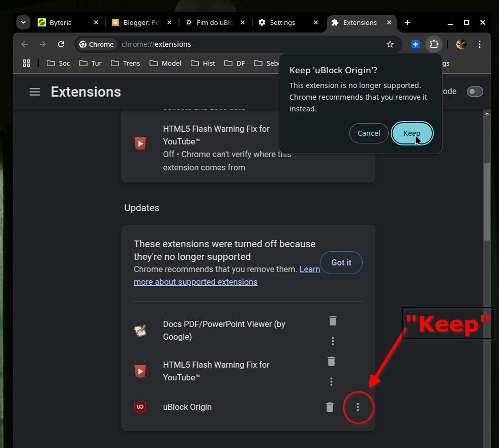Open more actions menu for uBlock Origin
499x448 pixels.
pyautogui.click(x=358, y=407)
